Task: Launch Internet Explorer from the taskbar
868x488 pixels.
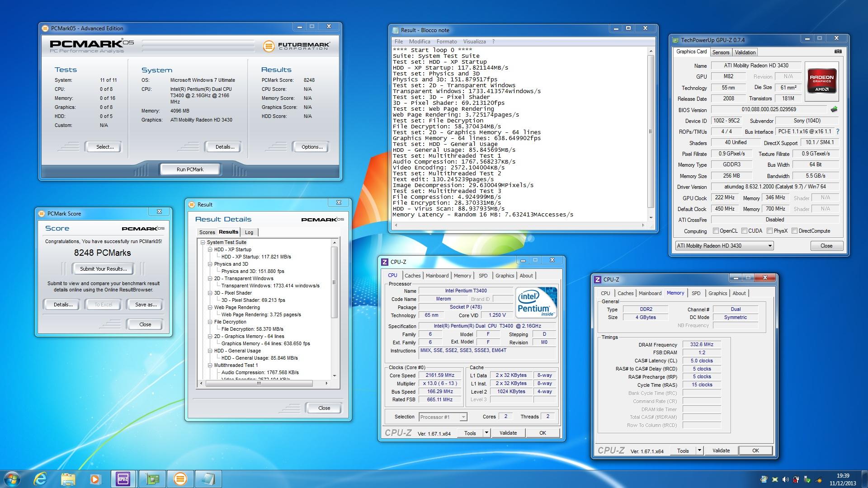Action: [41, 479]
